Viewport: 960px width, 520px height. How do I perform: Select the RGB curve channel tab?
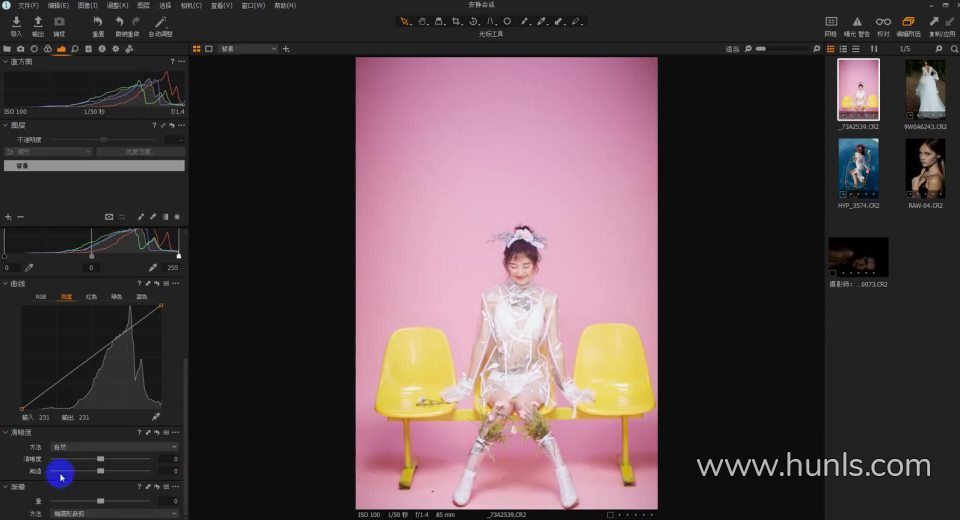(40, 296)
